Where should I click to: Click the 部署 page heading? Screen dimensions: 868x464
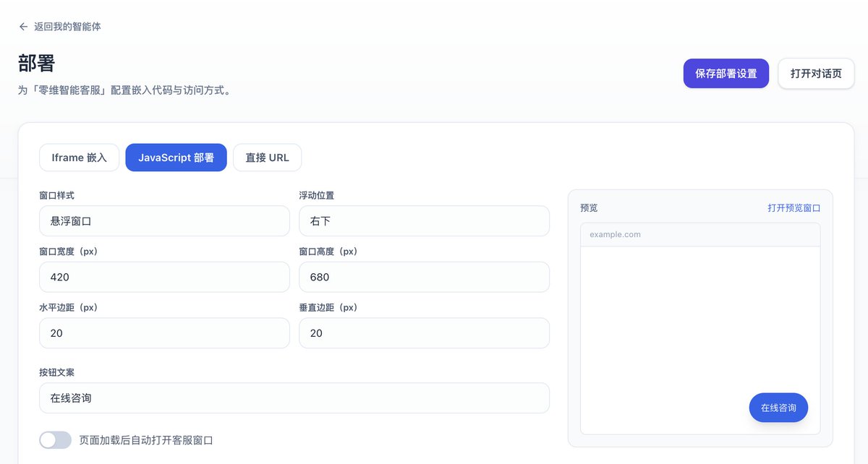36,63
